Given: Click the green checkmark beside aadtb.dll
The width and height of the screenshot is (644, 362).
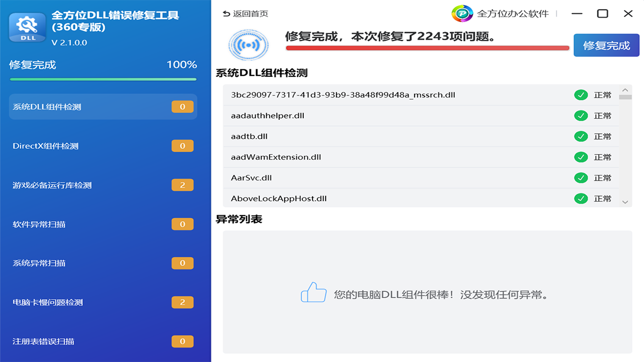Looking at the screenshot, I should click(581, 136).
